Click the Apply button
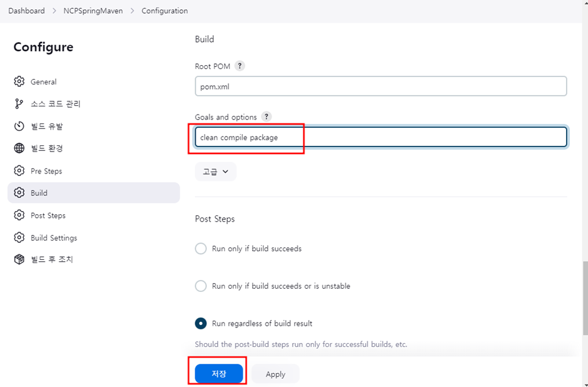Image resolution: width=588 pixels, height=387 pixels. (x=276, y=374)
